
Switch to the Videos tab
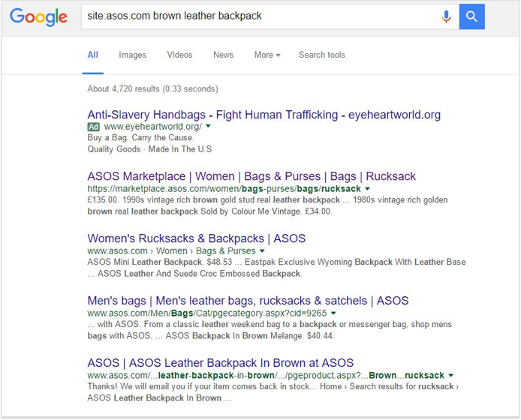tap(179, 55)
